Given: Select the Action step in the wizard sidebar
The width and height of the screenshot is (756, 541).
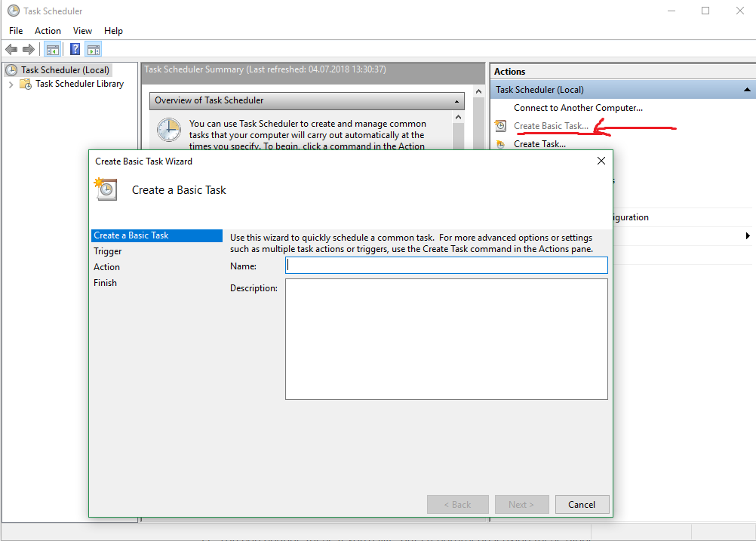Looking at the screenshot, I should point(106,267).
